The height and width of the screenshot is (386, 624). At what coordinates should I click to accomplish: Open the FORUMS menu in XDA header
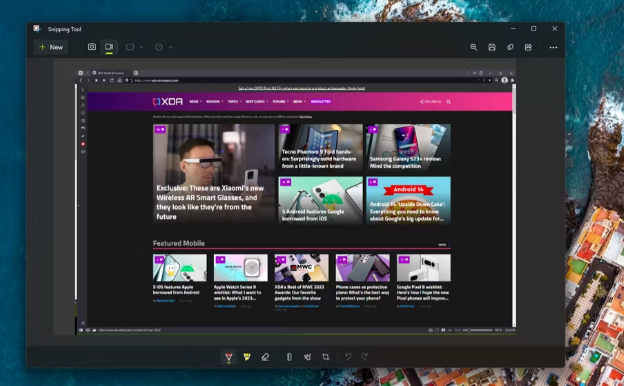tap(281, 102)
